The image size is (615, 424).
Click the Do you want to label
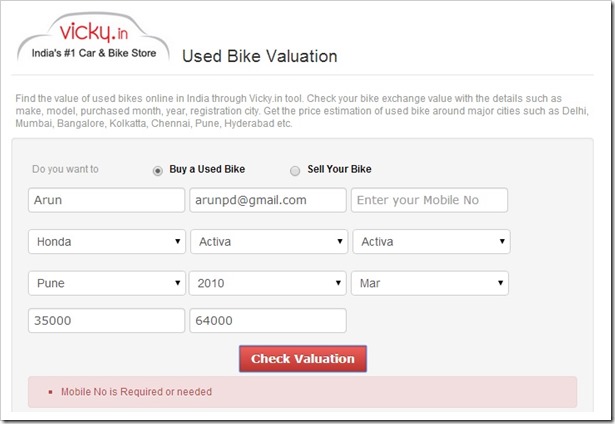click(66, 170)
